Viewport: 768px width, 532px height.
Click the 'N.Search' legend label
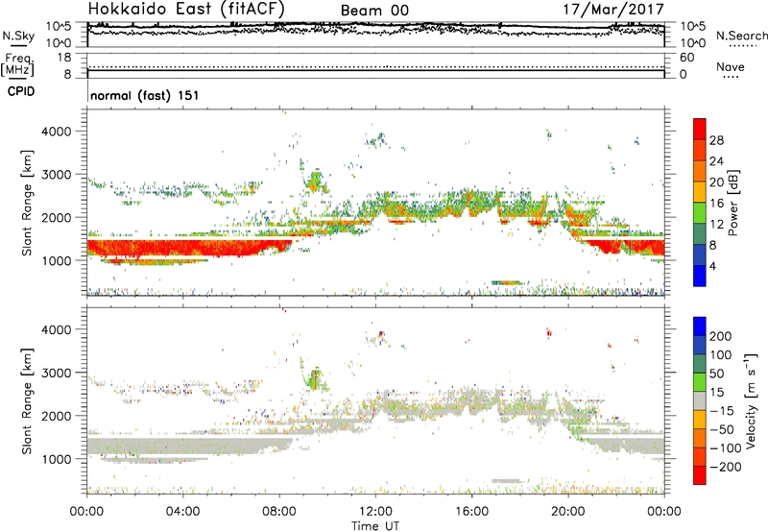tap(741, 36)
